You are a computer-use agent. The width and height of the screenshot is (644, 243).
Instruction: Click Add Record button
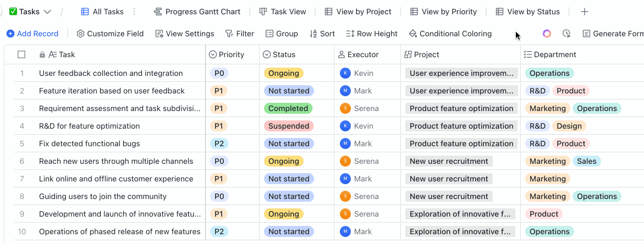tap(32, 34)
